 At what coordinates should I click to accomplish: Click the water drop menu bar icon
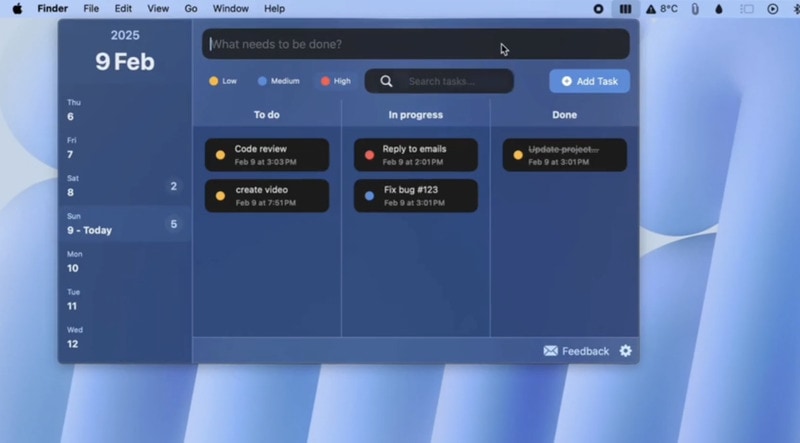click(718, 9)
